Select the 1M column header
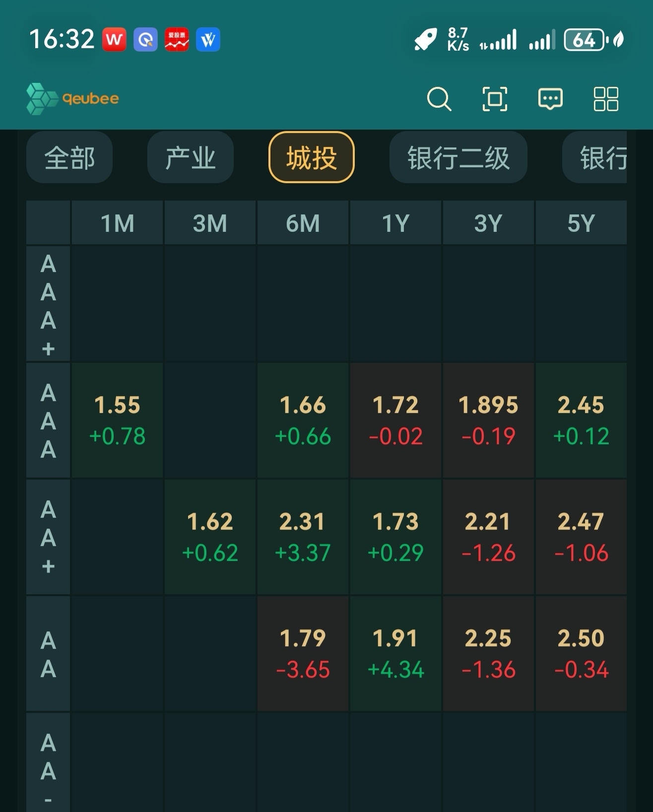The image size is (653, 812). (x=117, y=223)
